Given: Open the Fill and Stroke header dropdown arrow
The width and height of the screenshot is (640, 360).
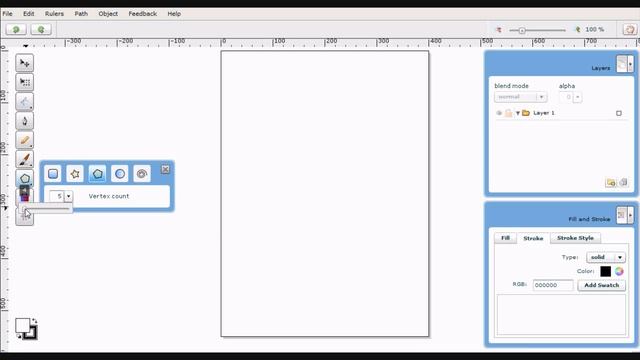Looking at the screenshot, I should coord(631,215).
